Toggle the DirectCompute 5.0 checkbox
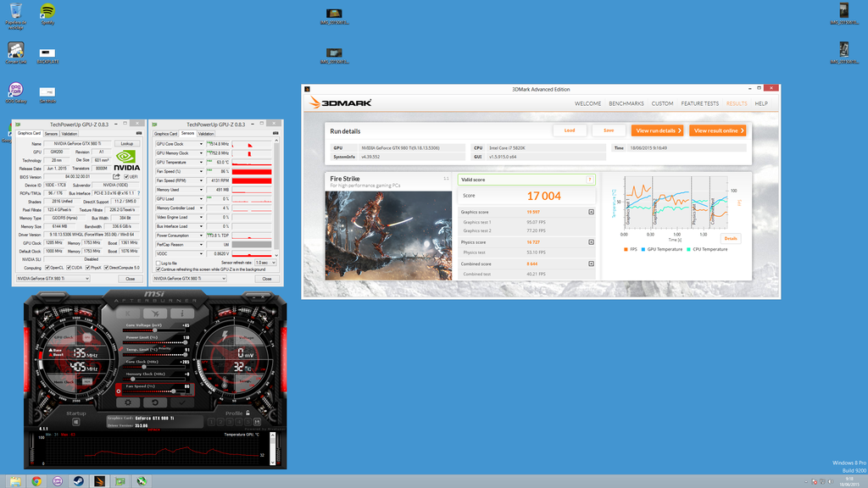Image resolution: width=868 pixels, height=488 pixels. point(106,268)
